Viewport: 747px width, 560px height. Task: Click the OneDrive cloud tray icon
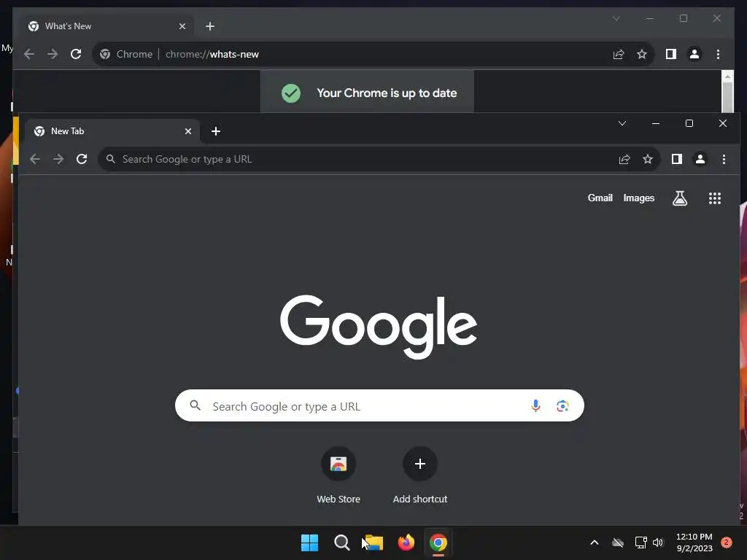coord(618,542)
